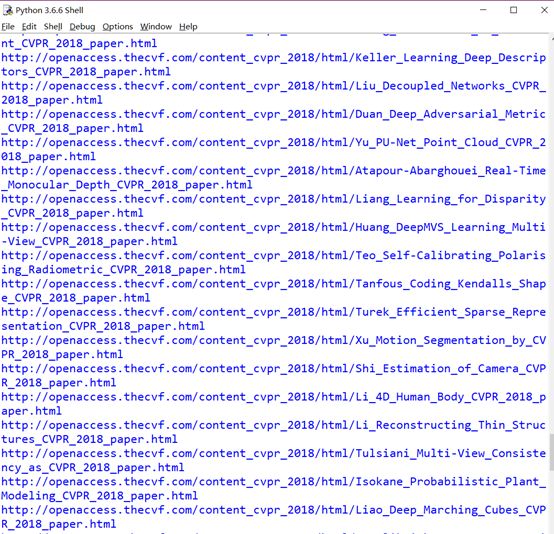Click the Yu_PU-Net_Point_Cloud URL line

tap(273, 142)
